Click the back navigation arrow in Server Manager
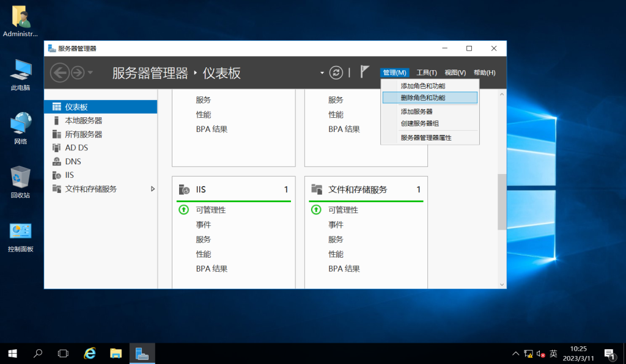This screenshot has width=626, height=364. coord(60,73)
